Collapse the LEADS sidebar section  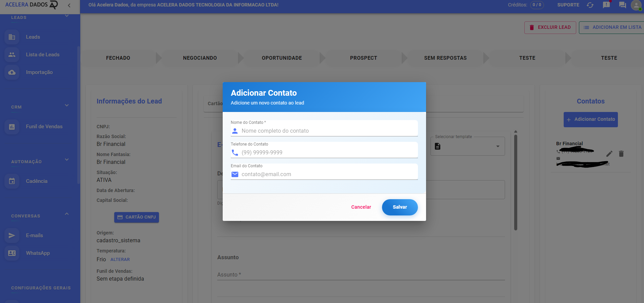coord(67,16)
